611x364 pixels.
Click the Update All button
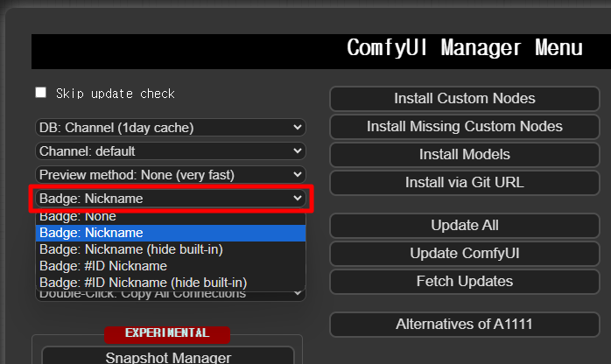point(465,226)
